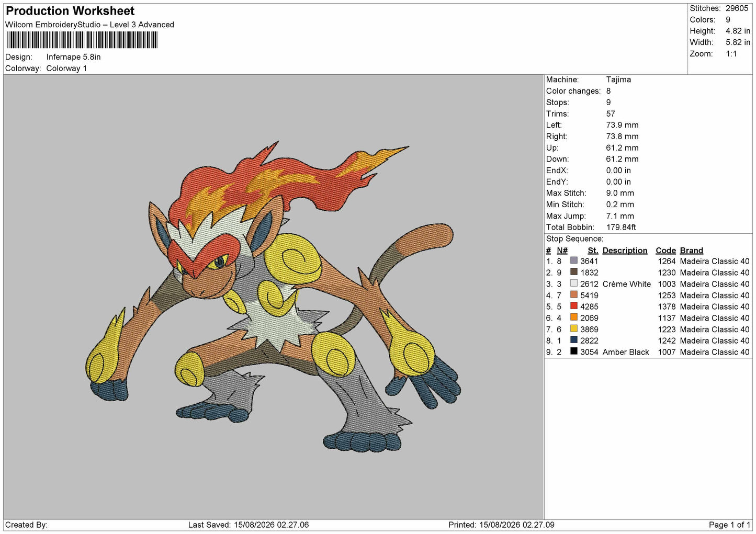Click the Total Bobbin value '179.84ft'
This screenshot has height=534, width=756.
point(621,227)
